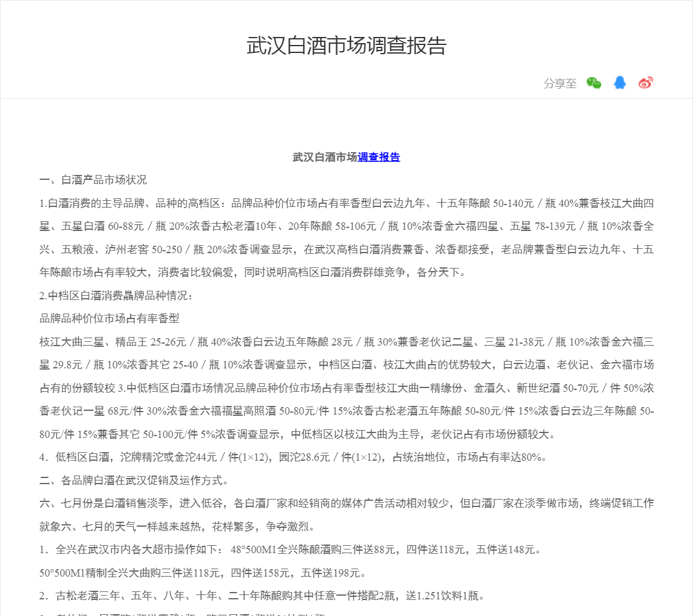Click the 分享至 label
The image size is (693, 616).
coord(560,83)
